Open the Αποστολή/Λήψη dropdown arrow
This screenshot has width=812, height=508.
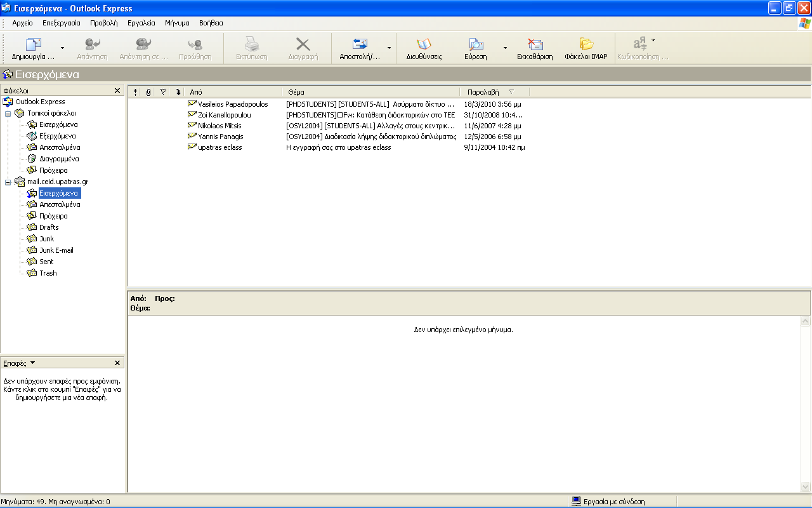coord(389,48)
